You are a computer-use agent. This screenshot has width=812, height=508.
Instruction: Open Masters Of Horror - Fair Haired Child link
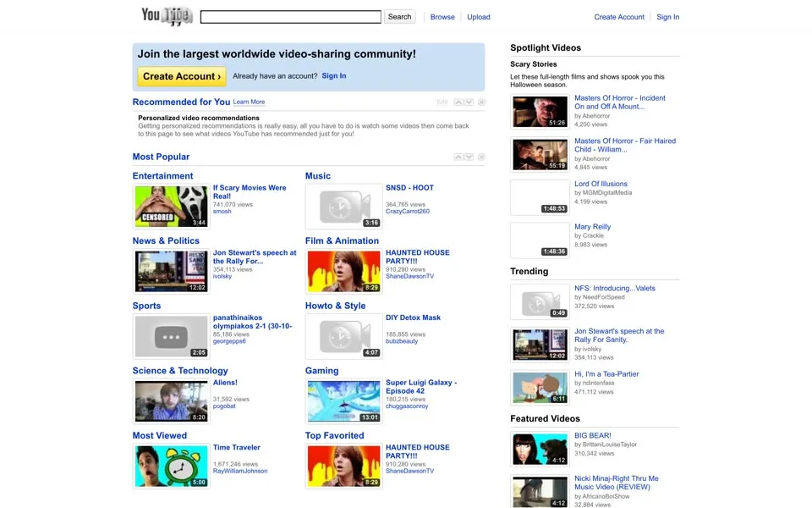pos(624,145)
